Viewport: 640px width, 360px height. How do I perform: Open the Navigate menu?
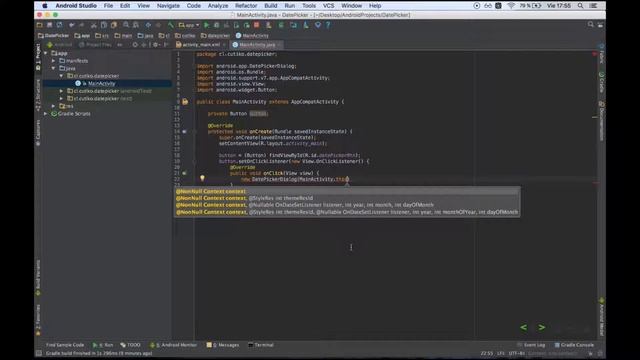click(168, 6)
